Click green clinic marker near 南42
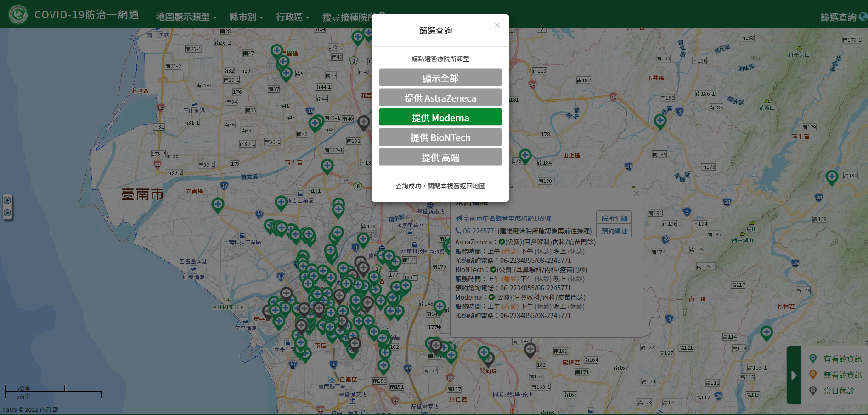Screen dimensions: 868x415 click(315, 123)
